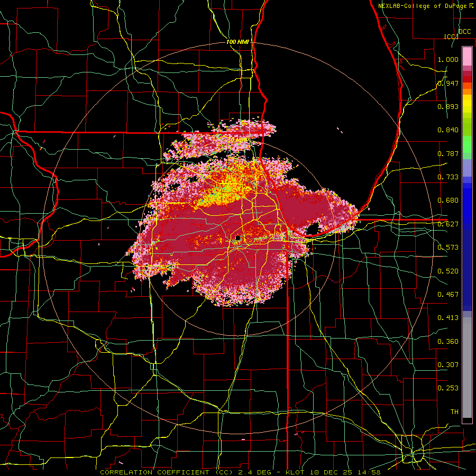476x476 pixels.
Task: Select the 0.893 legend value
Action: click(x=448, y=106)
